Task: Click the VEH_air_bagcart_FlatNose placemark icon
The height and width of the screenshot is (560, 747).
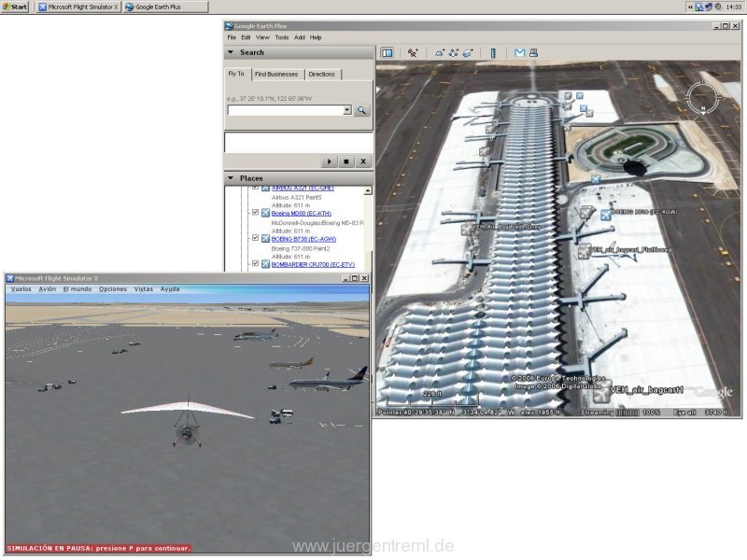Action: 585,251
